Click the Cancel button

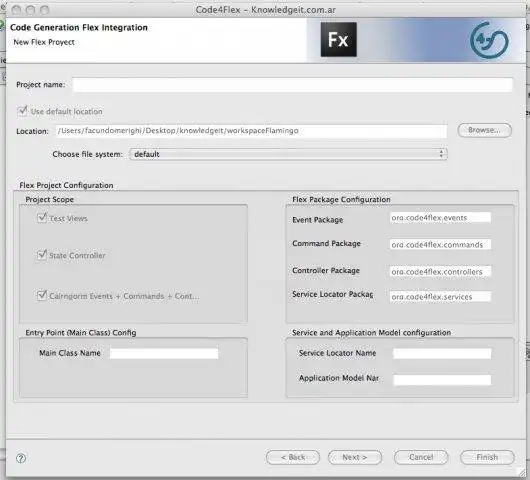(x=421, y=457)
